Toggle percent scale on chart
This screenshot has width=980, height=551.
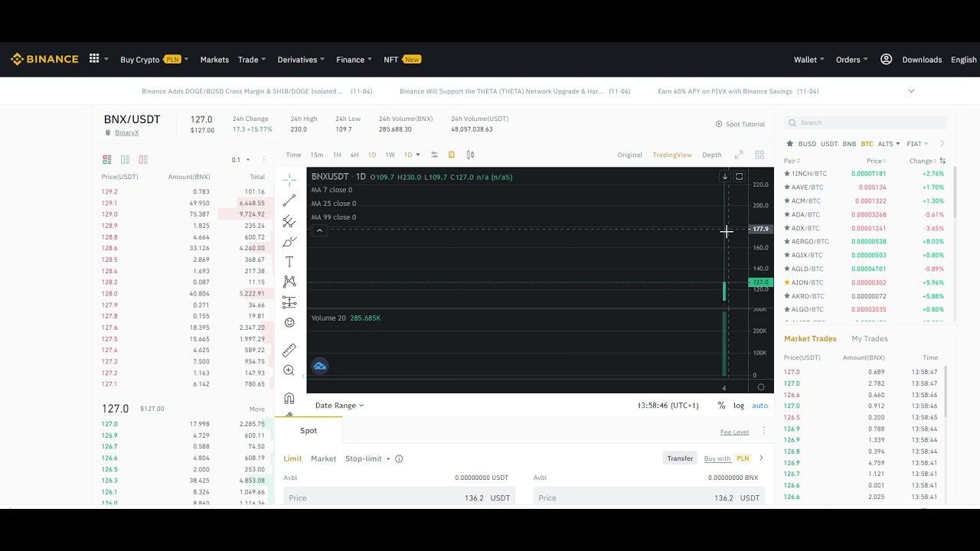(721, 406)
